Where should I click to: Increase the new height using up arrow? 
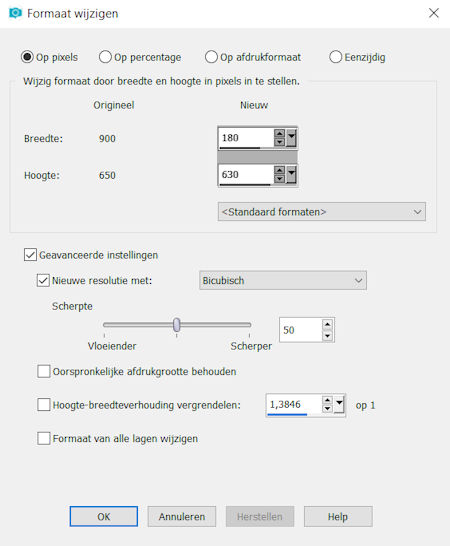(279, 170)
